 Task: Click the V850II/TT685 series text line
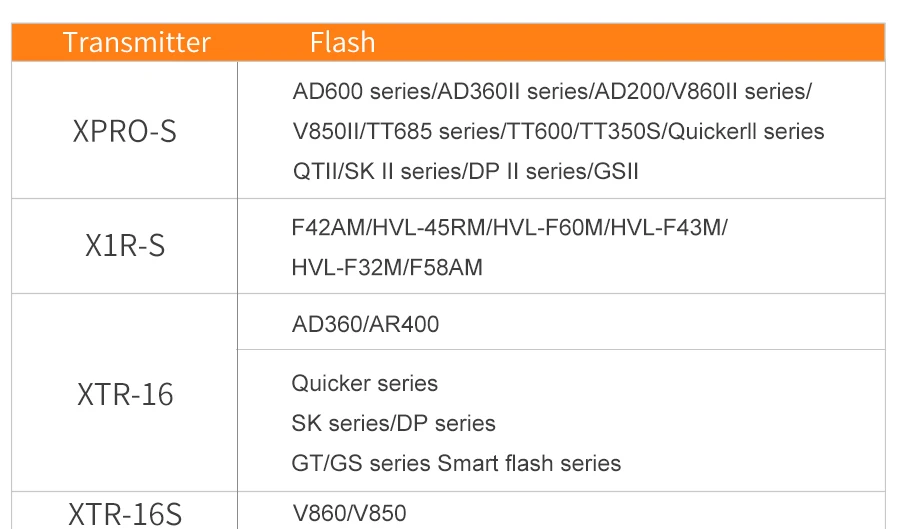[558, 131]
